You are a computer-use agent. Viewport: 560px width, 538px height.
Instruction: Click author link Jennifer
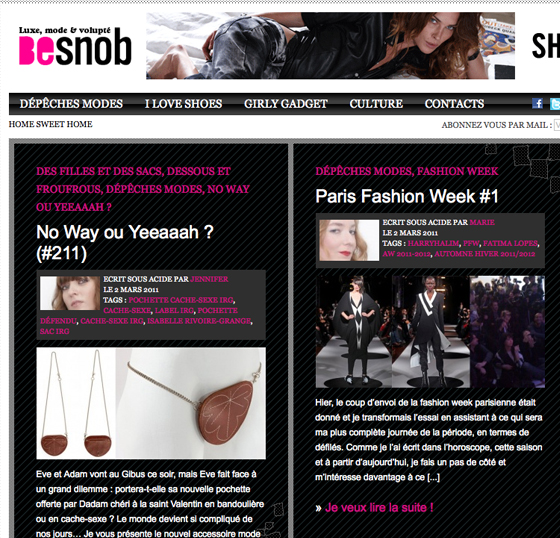click(x=209, y=279)
